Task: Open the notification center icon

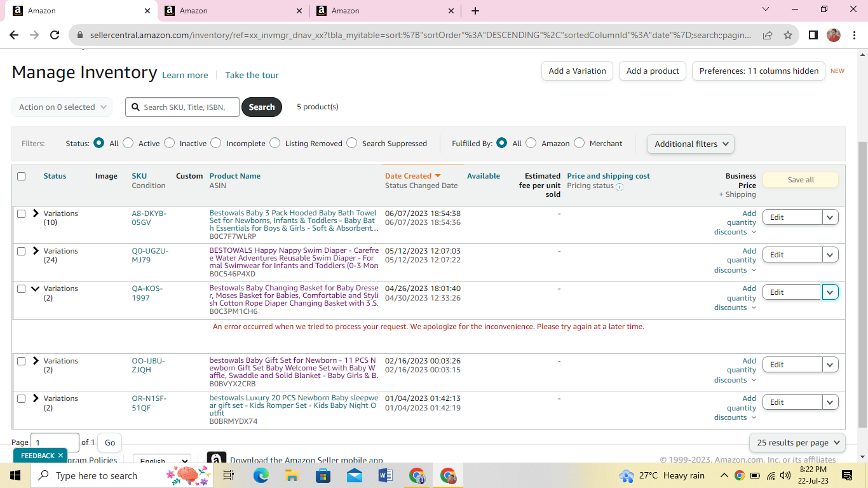Action: tap(847, 475)
